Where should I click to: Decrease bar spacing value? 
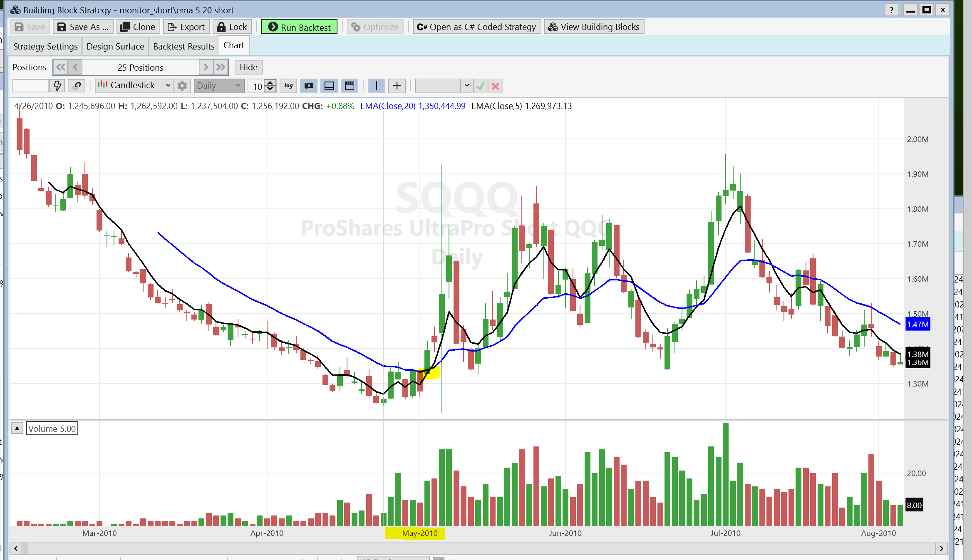click(x=270, y=89)
